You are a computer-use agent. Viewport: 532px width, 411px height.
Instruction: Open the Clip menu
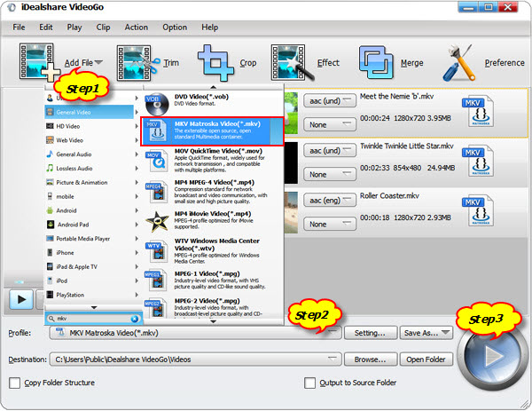pos(103,28)
